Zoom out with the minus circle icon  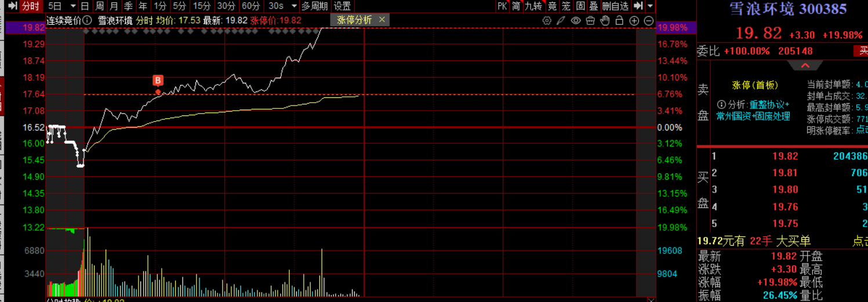(x=649, y=20)
